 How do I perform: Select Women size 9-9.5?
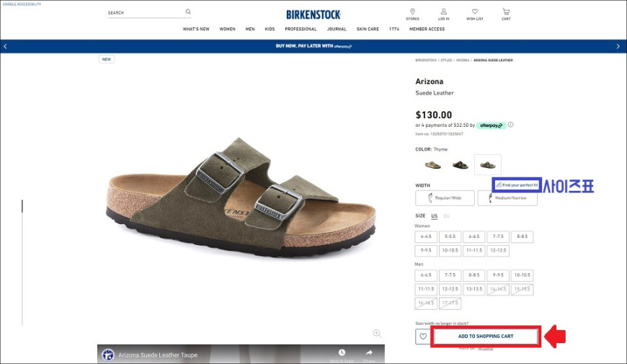[426, 250]
